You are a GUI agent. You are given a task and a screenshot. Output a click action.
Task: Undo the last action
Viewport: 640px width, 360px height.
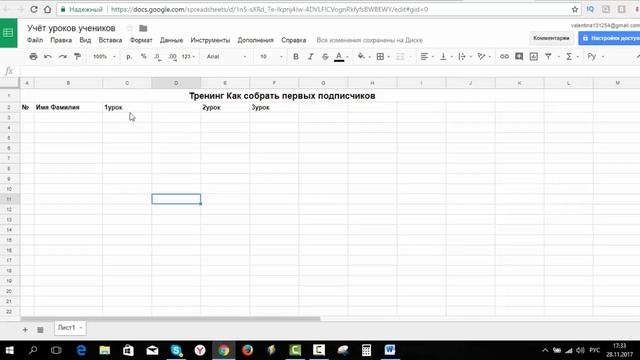coord(48,57)
